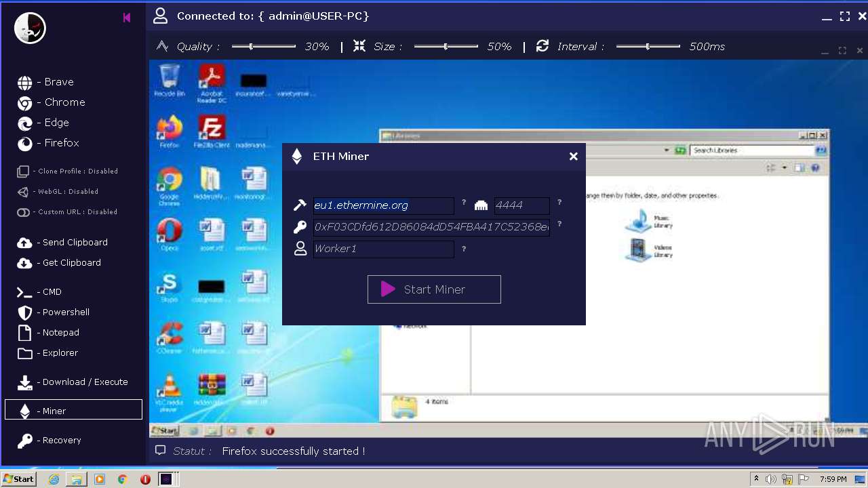This screenshot has width=868, height=488.
Task: Click the Ethereum icon in the dialog title
Action: [x=296, y=157]
